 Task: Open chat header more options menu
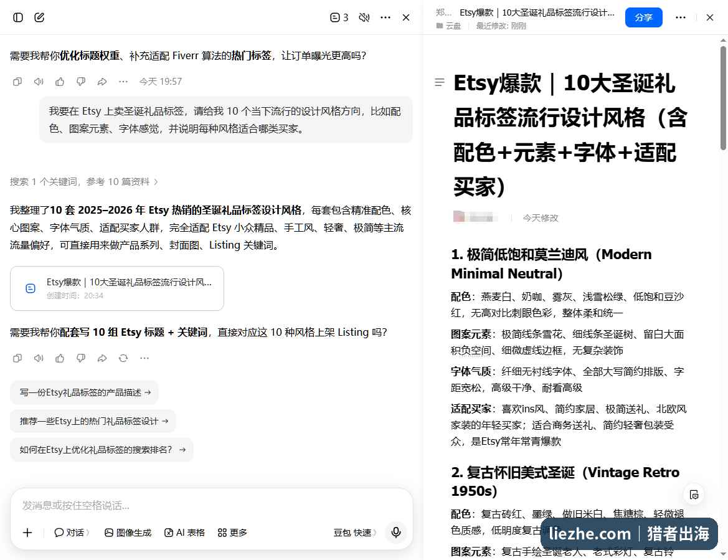pyautogui.click(x=385, y=17)
